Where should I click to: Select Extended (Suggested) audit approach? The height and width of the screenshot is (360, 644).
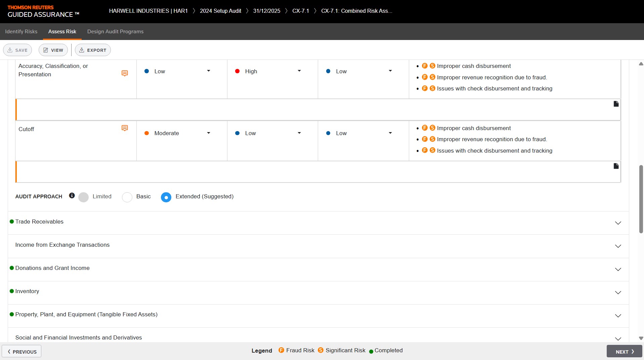pyautogui.click(x=166, y=197)
